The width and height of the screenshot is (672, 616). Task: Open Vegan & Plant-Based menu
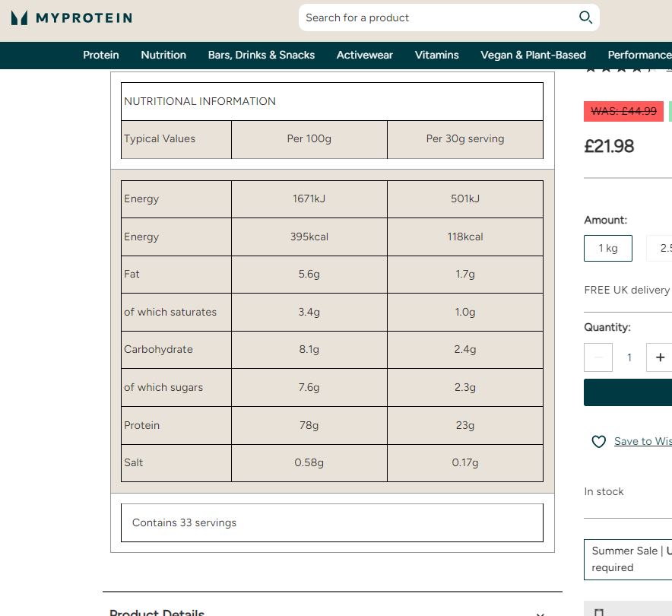(x=533, y=55)
